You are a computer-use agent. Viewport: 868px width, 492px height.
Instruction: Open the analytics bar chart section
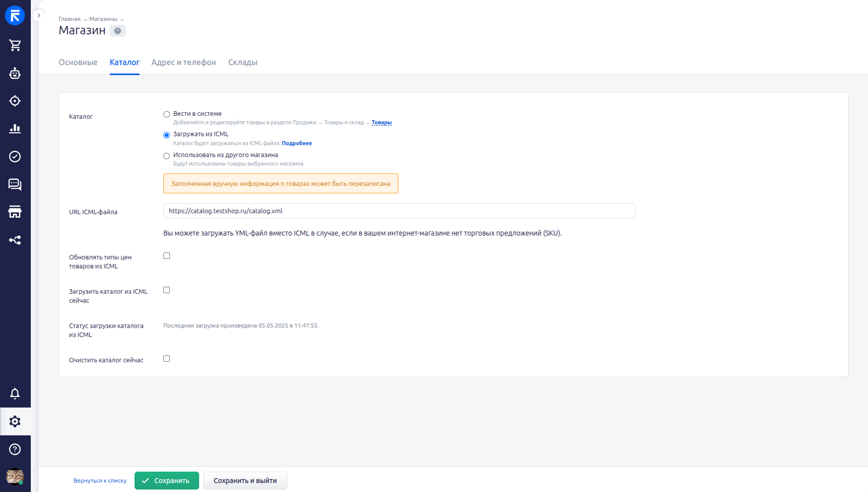coord(15,129)
